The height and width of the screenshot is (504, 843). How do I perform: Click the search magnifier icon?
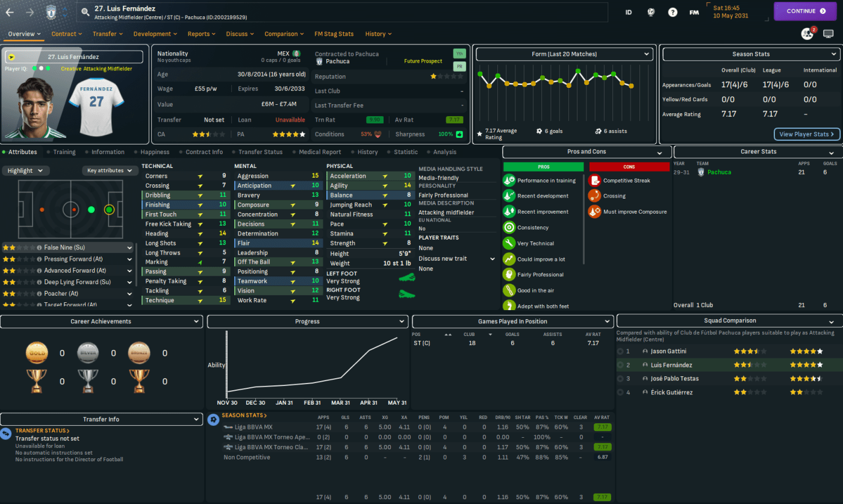pyautogui.click(x=85, y=11)
